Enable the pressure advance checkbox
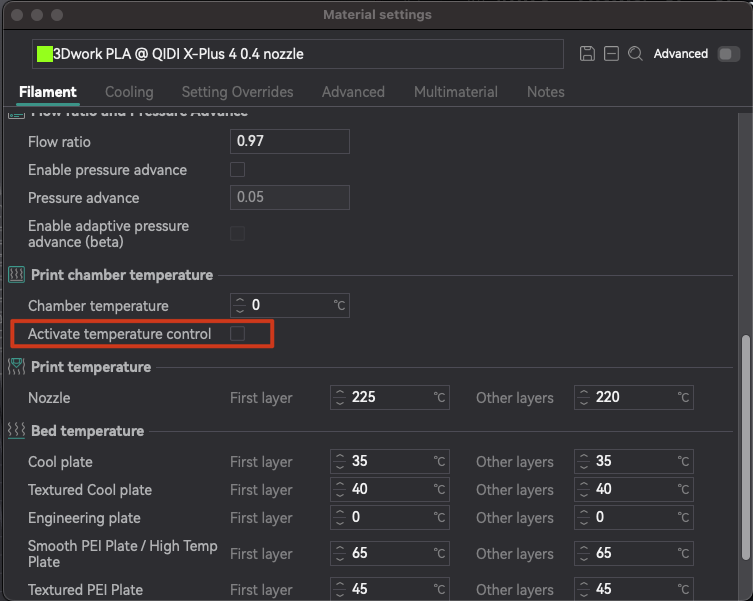Screen dimensions: 753x601 pyautogui.click(x=237, y=170)
